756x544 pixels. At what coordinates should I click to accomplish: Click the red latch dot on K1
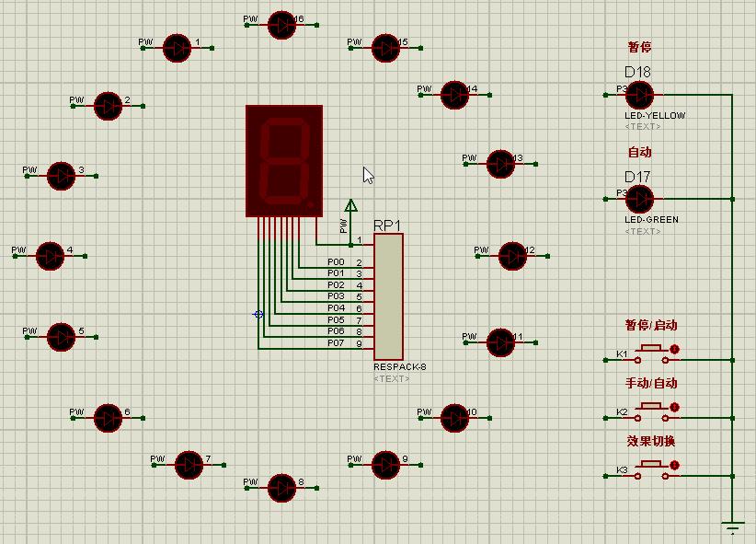(x=674, y=349)
